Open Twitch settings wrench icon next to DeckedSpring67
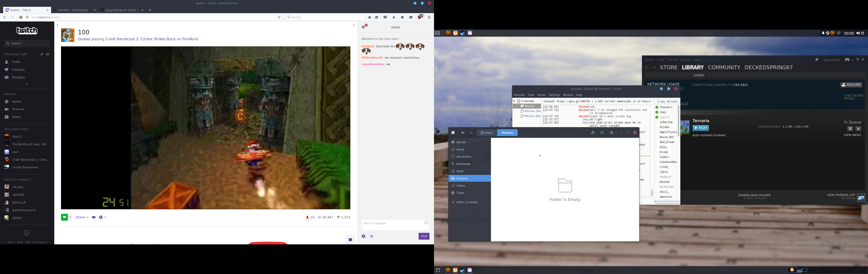This screenshot has width=868, height=274. 42,54
